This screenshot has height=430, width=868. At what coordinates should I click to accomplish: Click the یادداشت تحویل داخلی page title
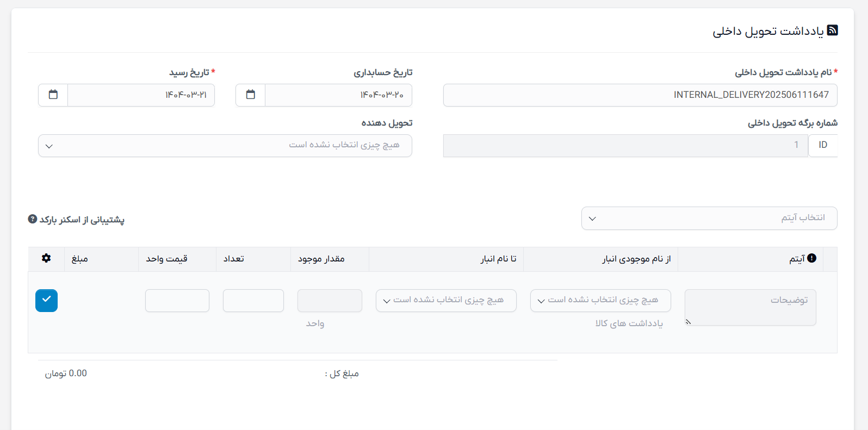pyautogui.click(x=768, y=31)
